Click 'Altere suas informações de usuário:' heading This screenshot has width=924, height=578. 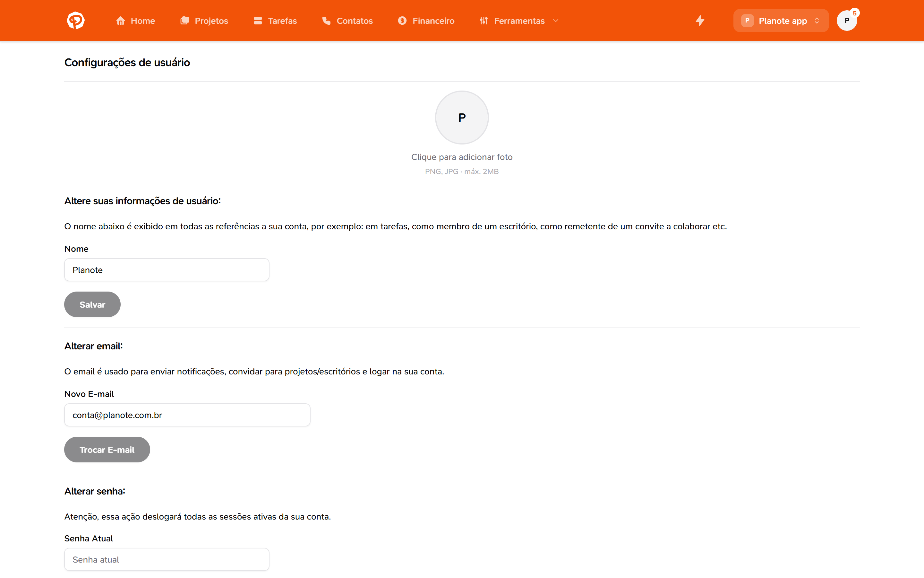point(142,201)
